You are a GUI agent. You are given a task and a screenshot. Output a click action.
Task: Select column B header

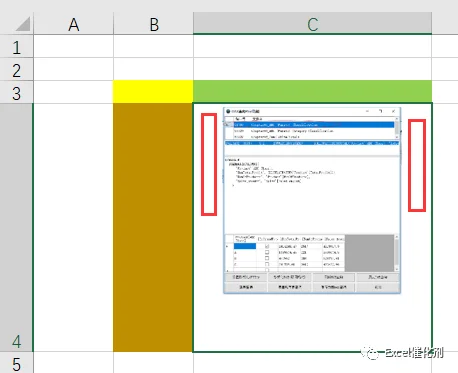point(153,24)
